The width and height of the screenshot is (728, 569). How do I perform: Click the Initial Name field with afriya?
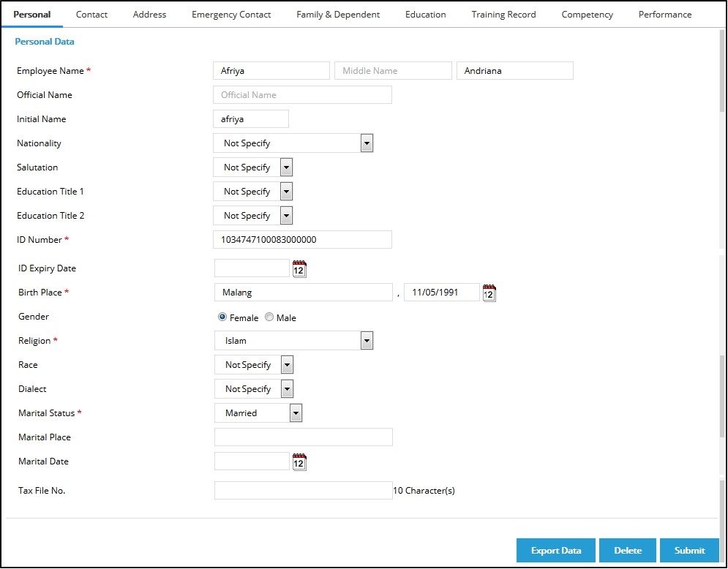(x=251, y=118)
